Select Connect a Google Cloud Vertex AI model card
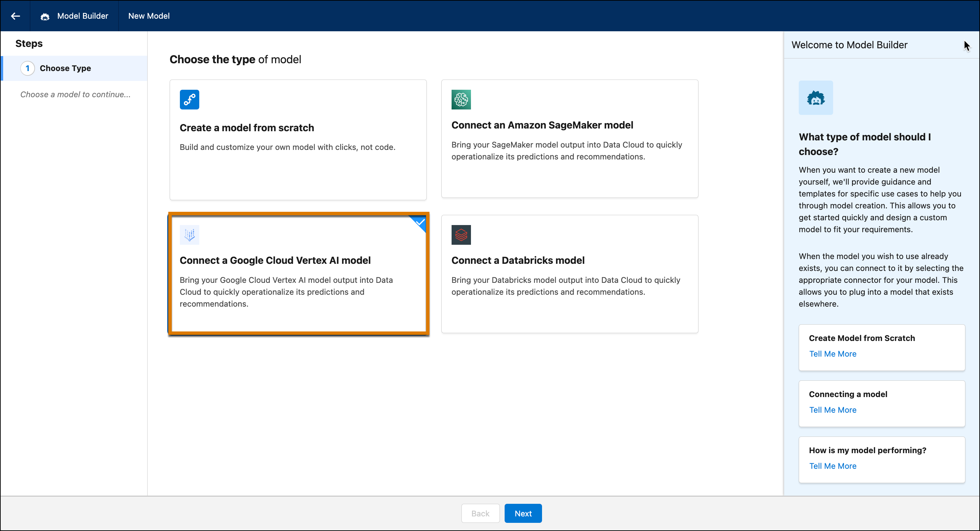Screen dimensions: 980x531 [x=299, y=274]
